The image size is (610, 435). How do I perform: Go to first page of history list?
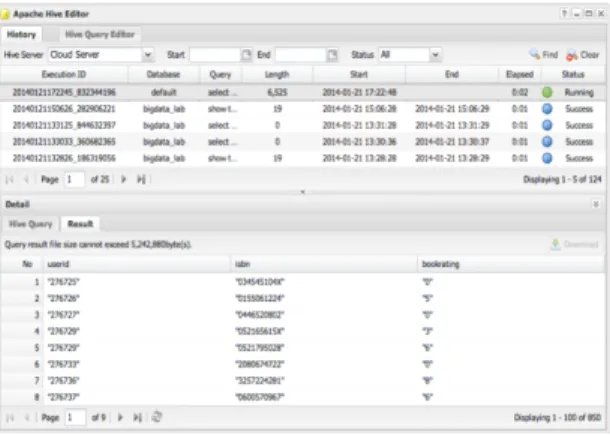(10, 179)
